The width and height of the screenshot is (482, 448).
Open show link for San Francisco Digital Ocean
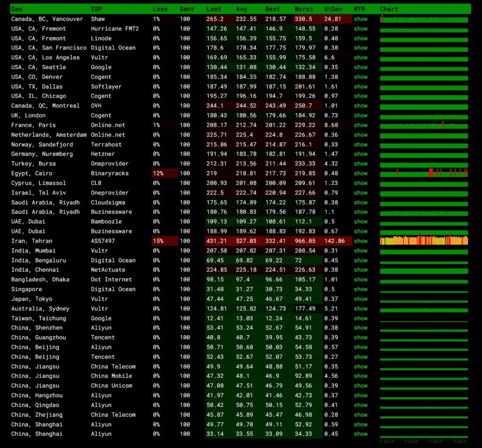click(x=361, y=48)
